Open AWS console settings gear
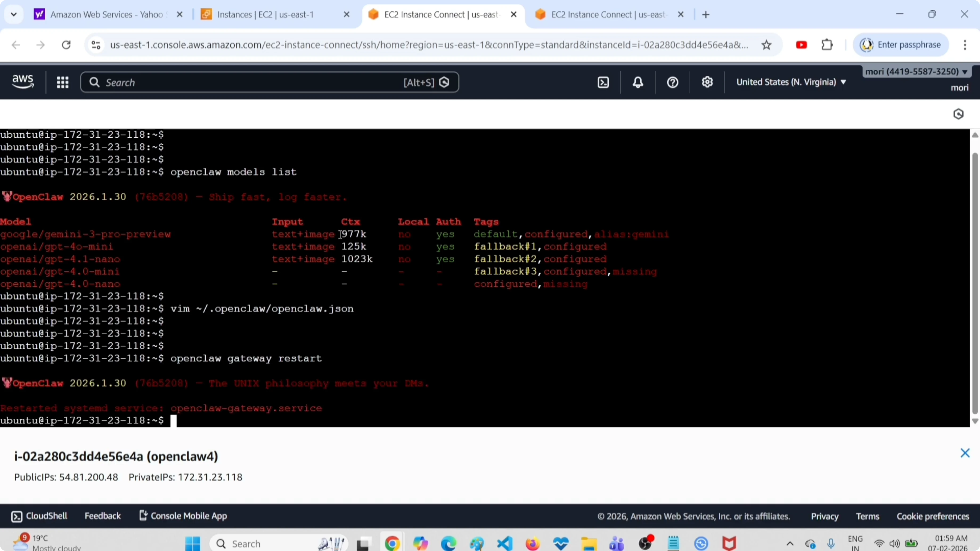980x551 pixels. tap(707, 82)
